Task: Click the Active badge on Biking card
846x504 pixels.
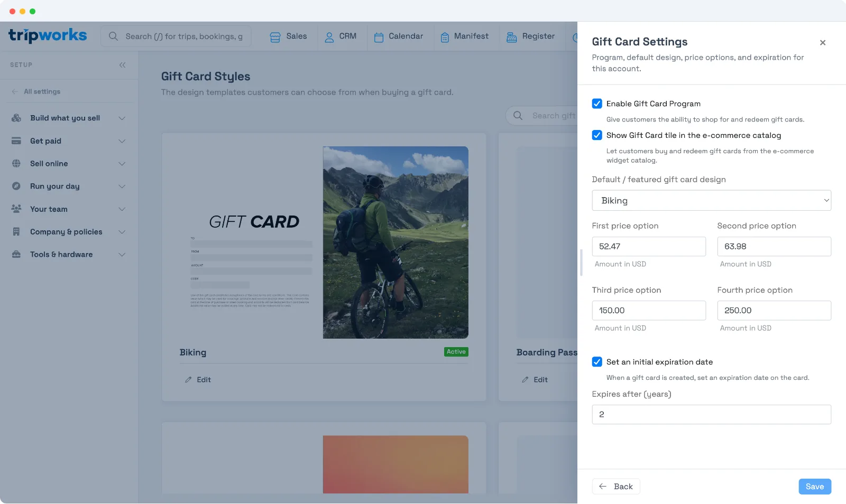Action: point(456,352)
